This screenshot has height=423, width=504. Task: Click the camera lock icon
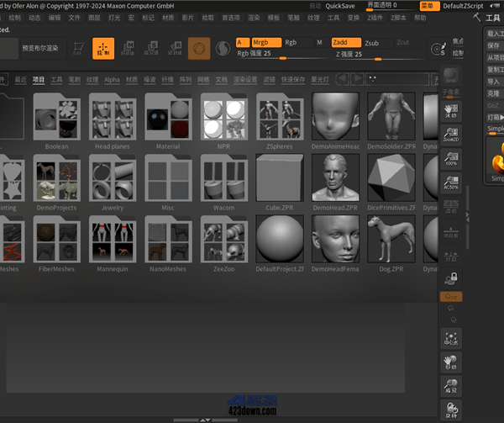tap(451, 277)
